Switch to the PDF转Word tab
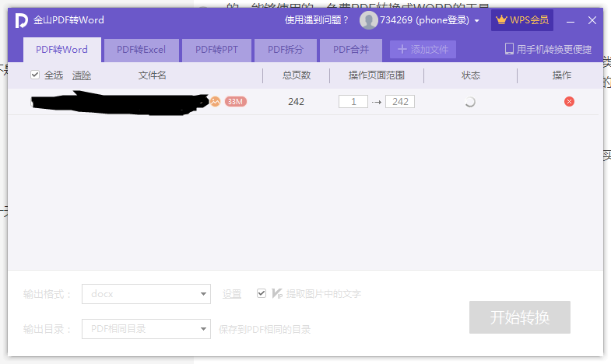611x364 pixels. pos(62,50)
